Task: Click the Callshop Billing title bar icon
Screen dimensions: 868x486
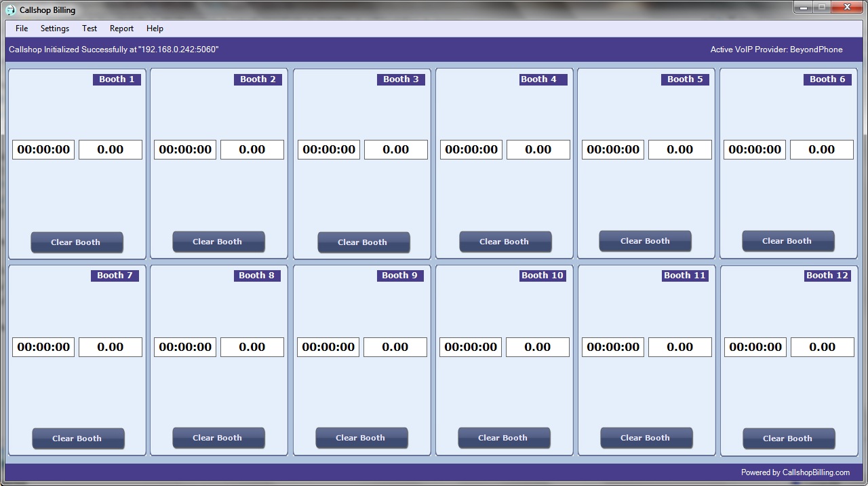Action: [x=10, y=10]
